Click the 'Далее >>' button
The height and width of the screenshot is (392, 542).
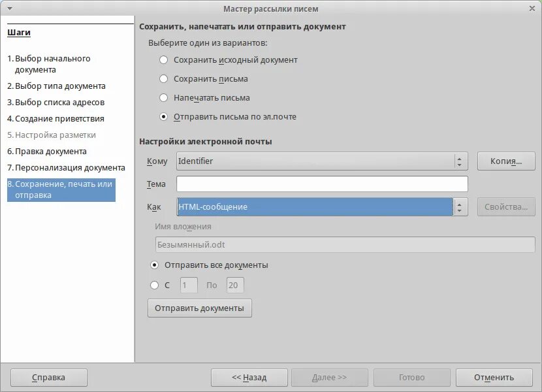click(x=329, y=378)
